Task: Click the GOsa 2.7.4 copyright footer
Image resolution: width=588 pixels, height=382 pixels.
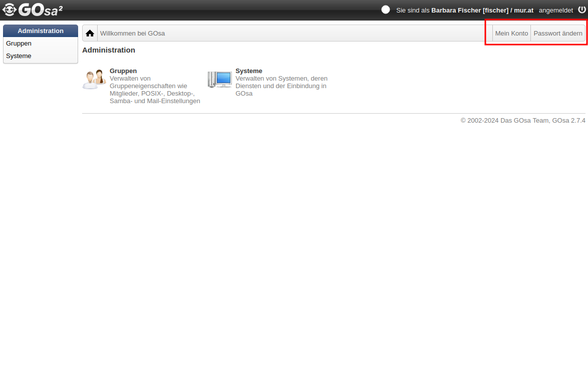Action: point(523,120)
